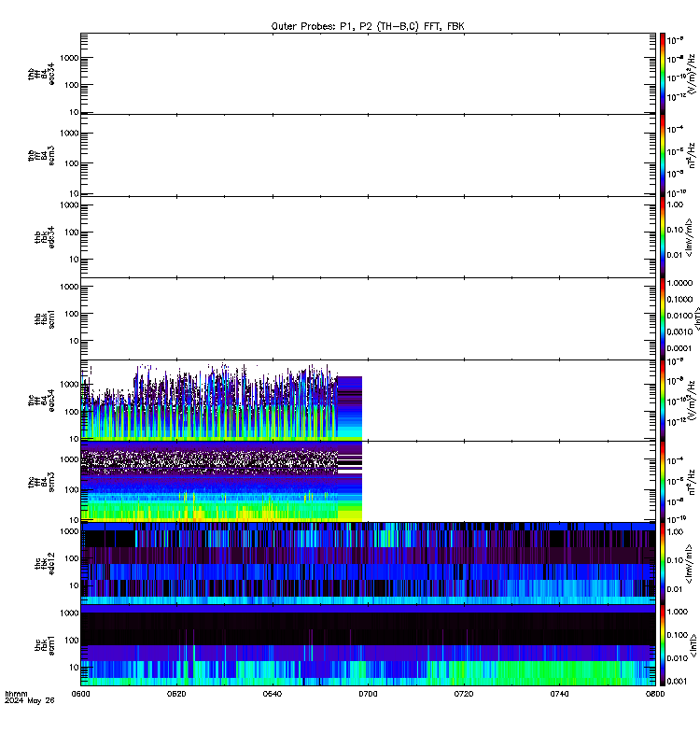Image resolution: width=700 pixels, height=747 pixels.
Task: Click the 0600 time axis label
Action: [80, 694]
